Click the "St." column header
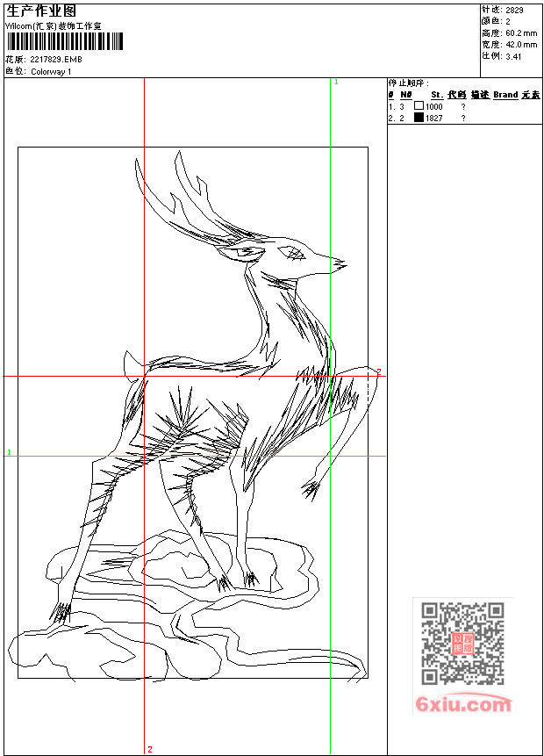 (437, 95)
